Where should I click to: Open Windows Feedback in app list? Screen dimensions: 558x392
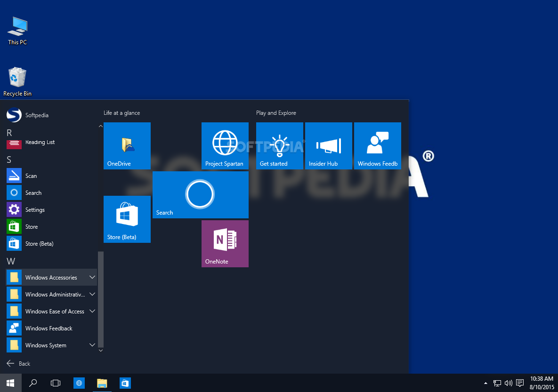click(x=52, y=328)
